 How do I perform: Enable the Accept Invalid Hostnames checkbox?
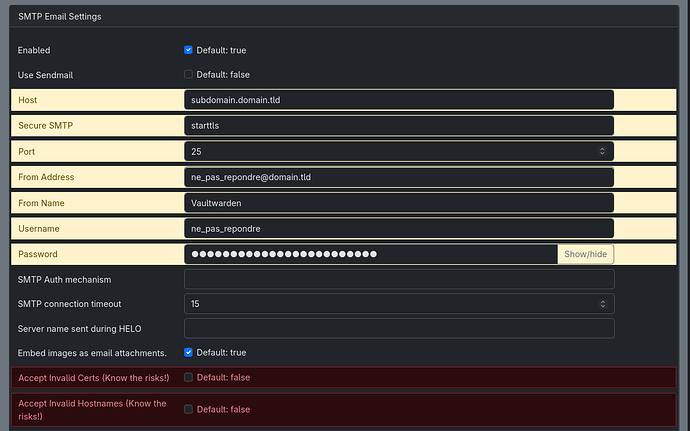point(189,409)
